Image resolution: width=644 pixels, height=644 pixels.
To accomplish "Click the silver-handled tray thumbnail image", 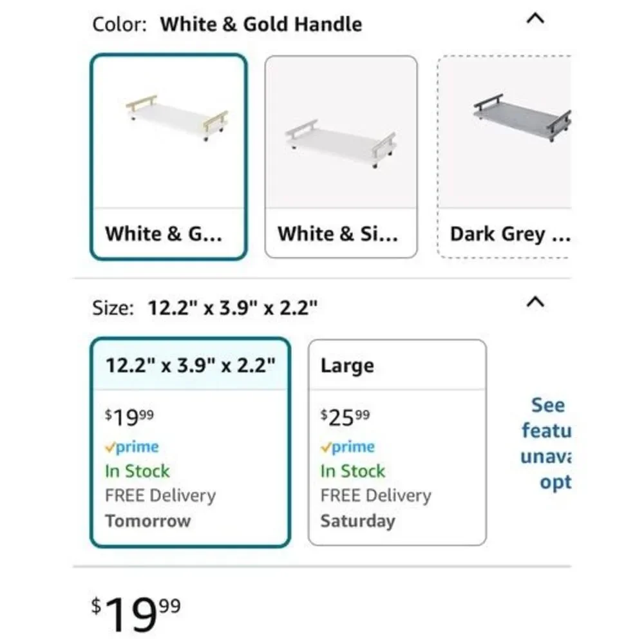I will pos(341,144).
